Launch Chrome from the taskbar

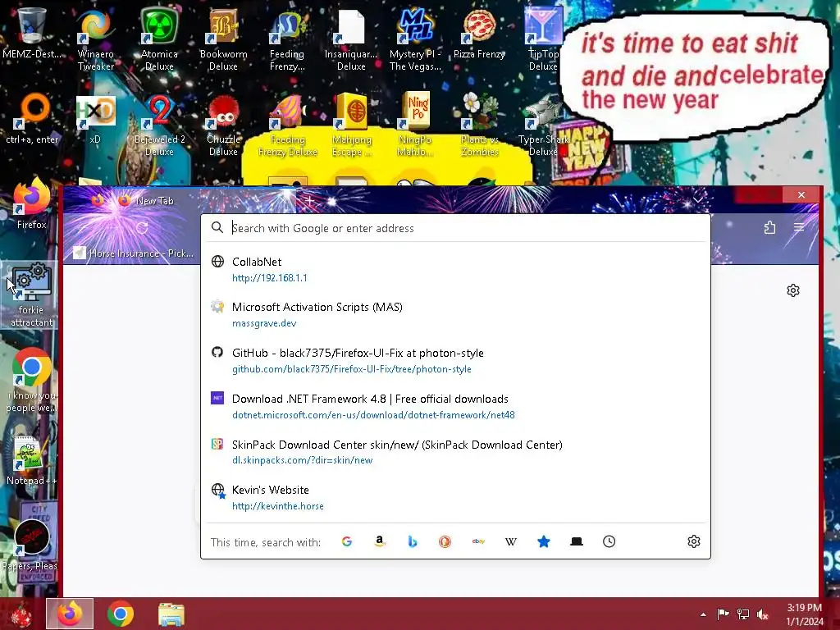click(x=121, y=614)
